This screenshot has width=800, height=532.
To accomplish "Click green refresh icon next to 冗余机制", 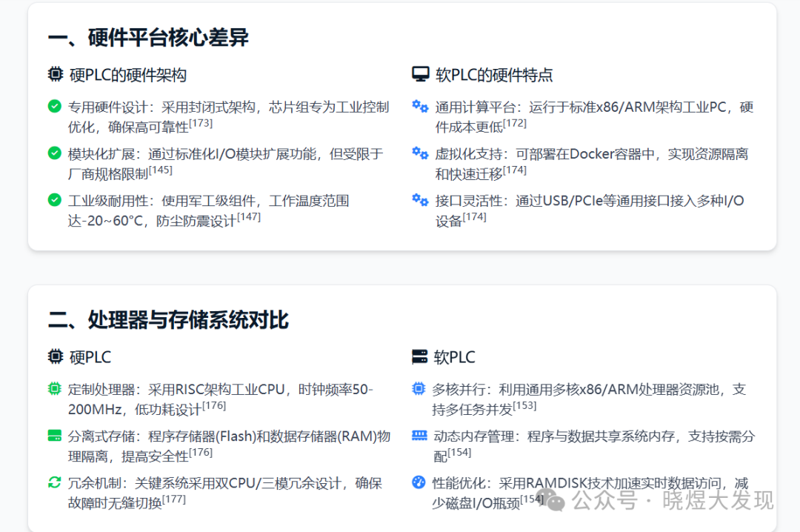I will coord(55,482).
